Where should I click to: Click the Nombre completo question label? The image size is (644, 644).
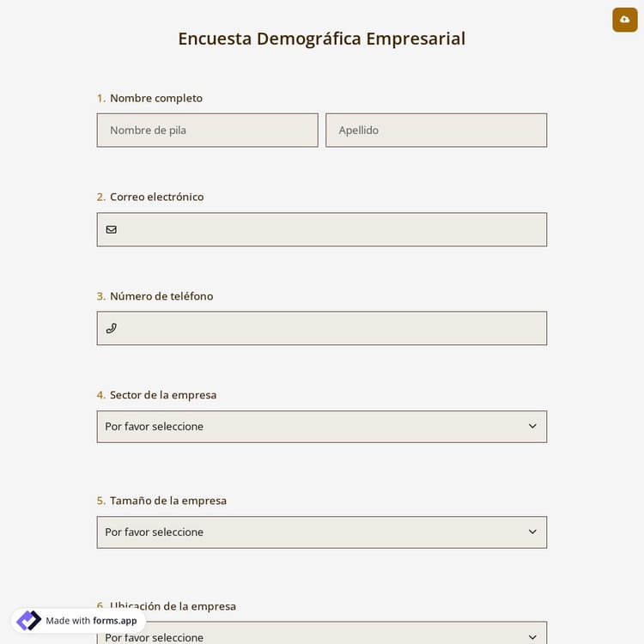155,98
